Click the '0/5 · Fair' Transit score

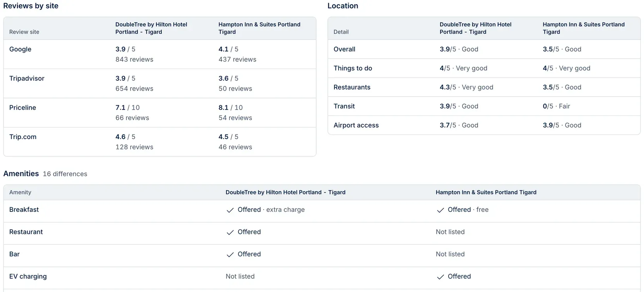click(x=557, y=106)
